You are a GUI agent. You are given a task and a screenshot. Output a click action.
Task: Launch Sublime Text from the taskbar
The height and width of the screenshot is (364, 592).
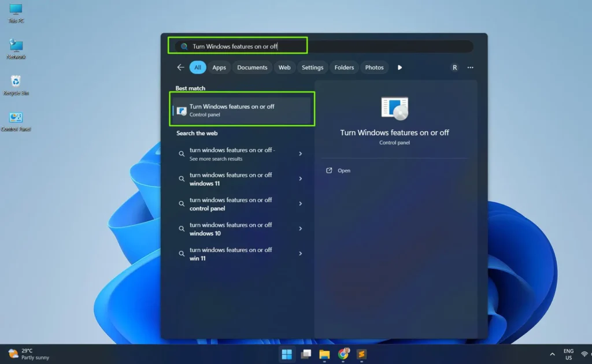pos(362,354)
